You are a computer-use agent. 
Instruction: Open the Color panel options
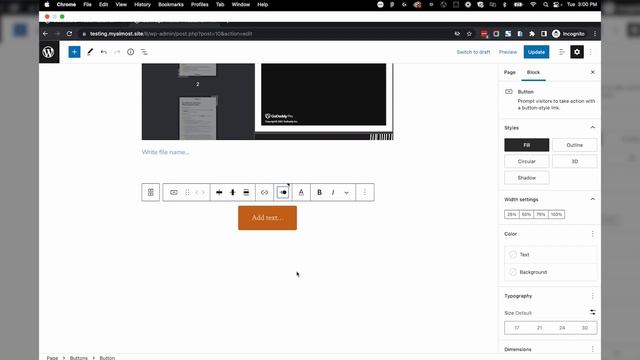point(593,234)
